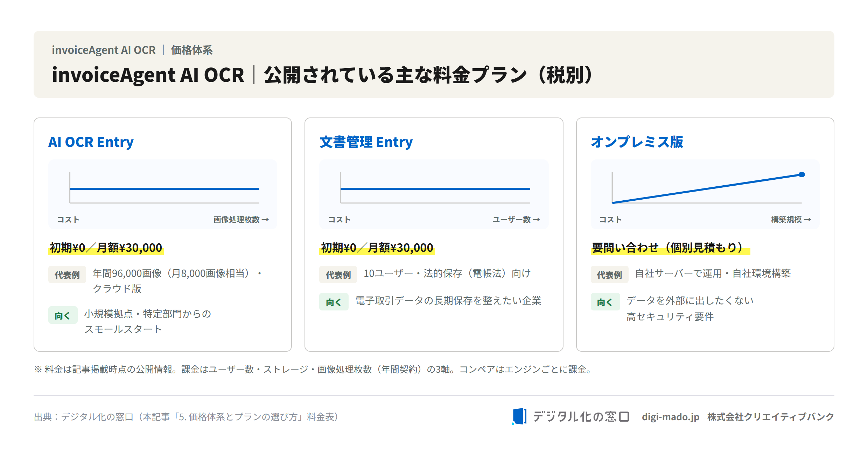This screenshot has height=458, width=868.
Task: Click the スモールスタート text
Action: coord(123,329)
